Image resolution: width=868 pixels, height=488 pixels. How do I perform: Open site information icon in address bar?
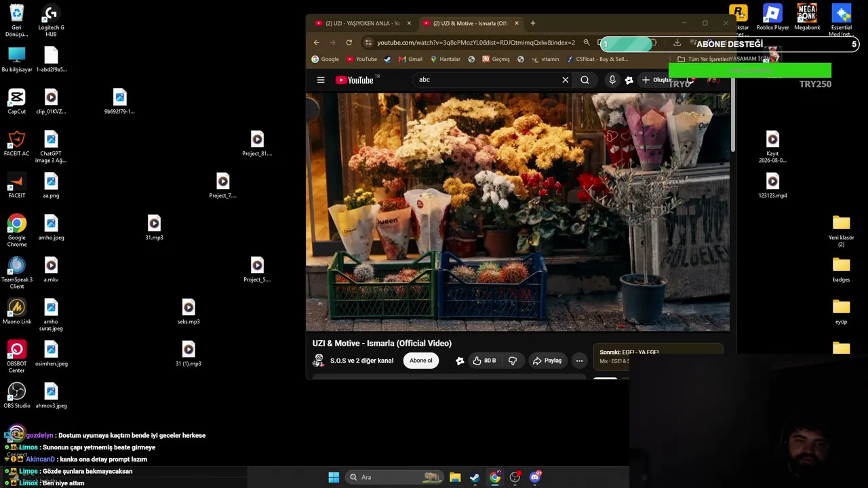(368, 43)
